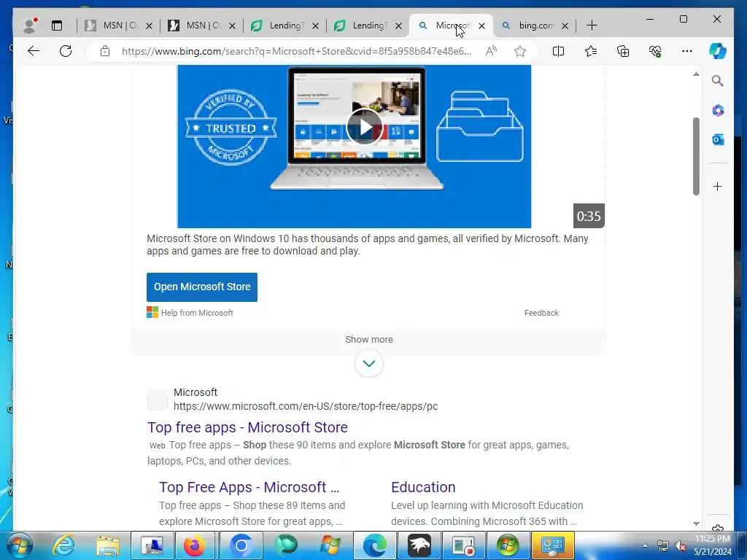Open the Edge profile icon

[x=31, y=26]
